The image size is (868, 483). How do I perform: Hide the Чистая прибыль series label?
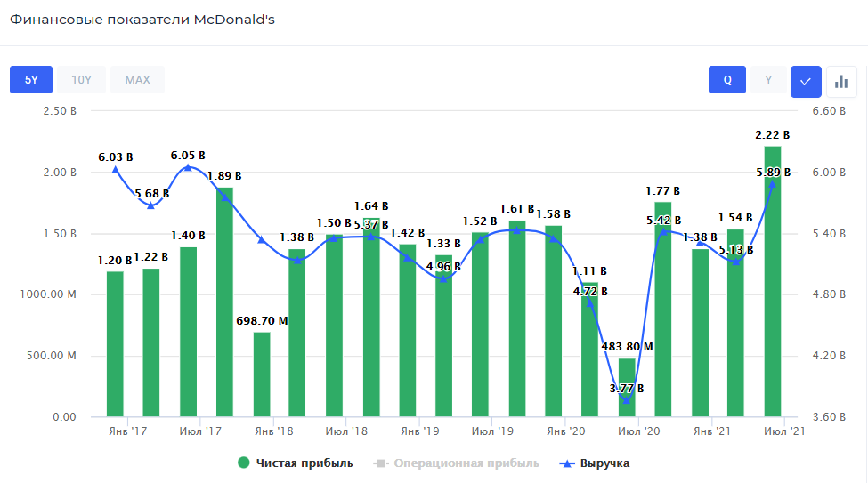click(304, 463)
